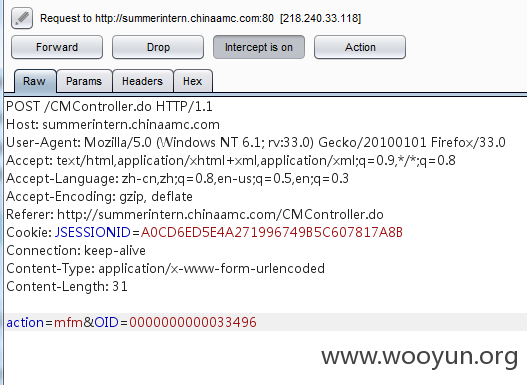Click the OID value 0000000000033496
This screenshot has height=385, width=527.
point(193,323)
